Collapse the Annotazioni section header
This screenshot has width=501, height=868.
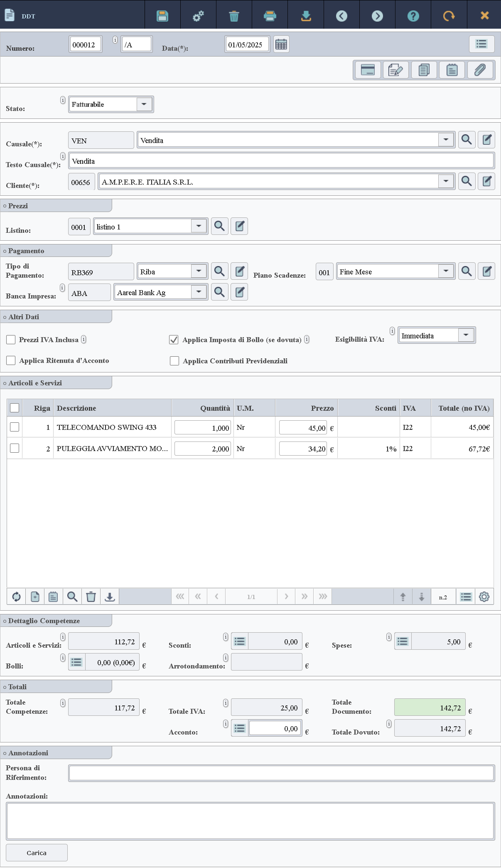[56, 753]
